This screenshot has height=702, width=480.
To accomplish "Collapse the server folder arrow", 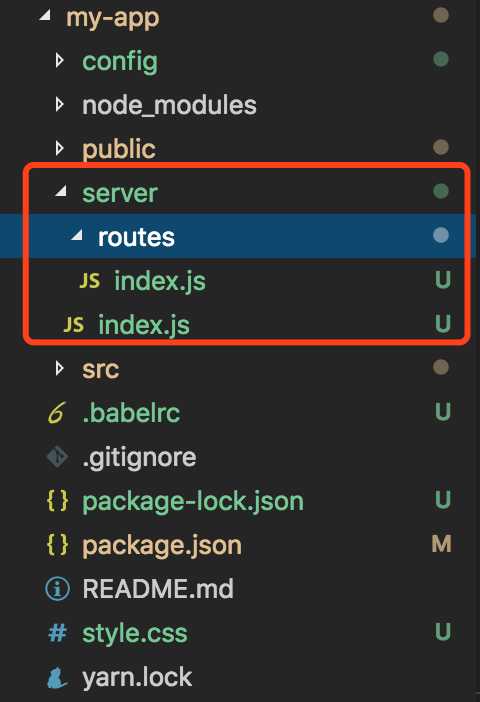I will (61, 192).
